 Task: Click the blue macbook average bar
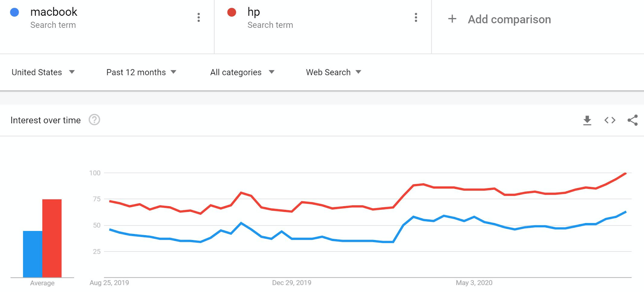pyautogui.click(x=33, y=254)
